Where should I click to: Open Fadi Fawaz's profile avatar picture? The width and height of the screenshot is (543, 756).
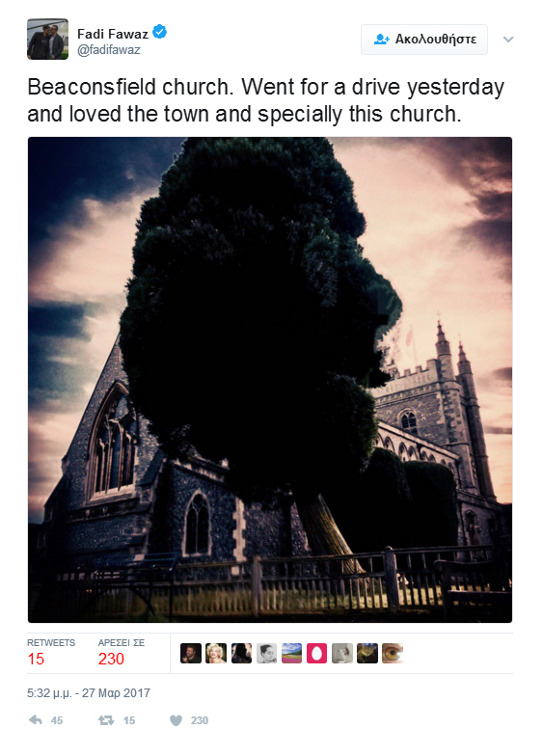coord(47,39)
